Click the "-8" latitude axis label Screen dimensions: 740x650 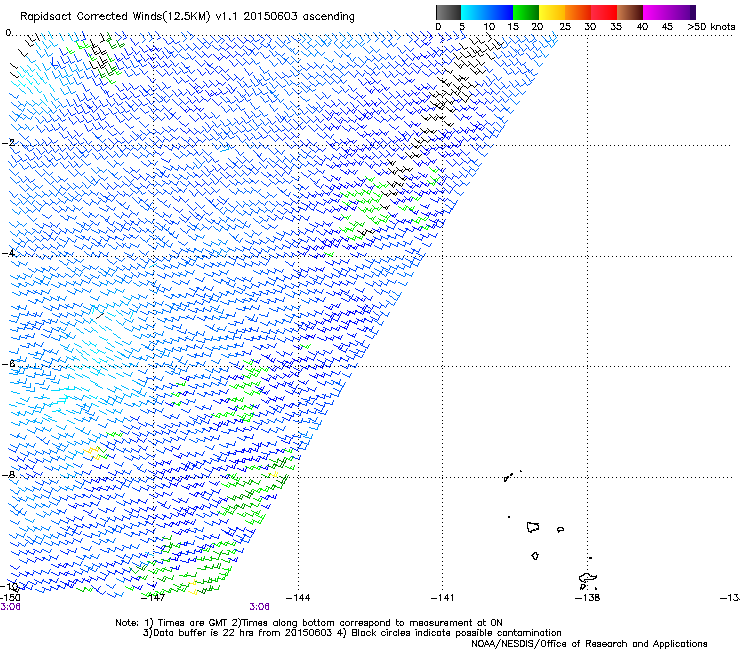(x=8, y=474)
